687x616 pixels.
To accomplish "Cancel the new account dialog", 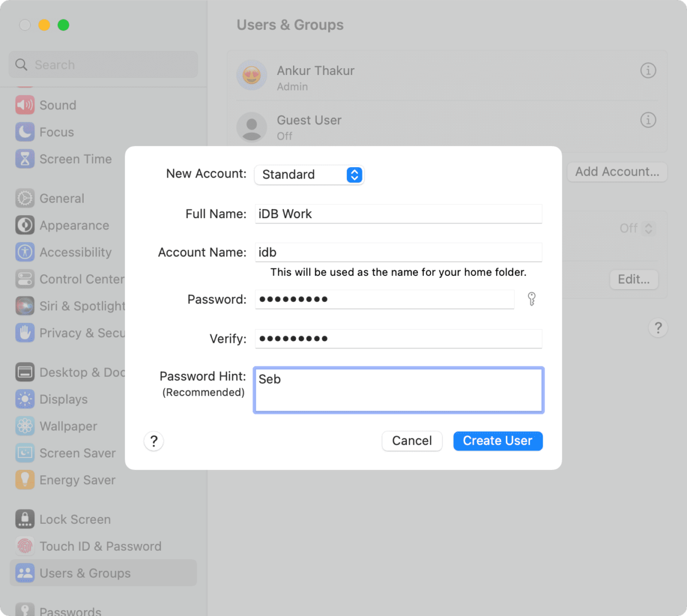I will pyautogui.click(x=412, y=441).
